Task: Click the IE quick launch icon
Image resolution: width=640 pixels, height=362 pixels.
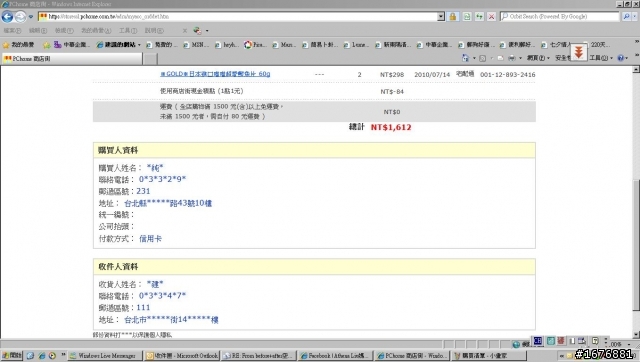Action: [x=42, y=355]
